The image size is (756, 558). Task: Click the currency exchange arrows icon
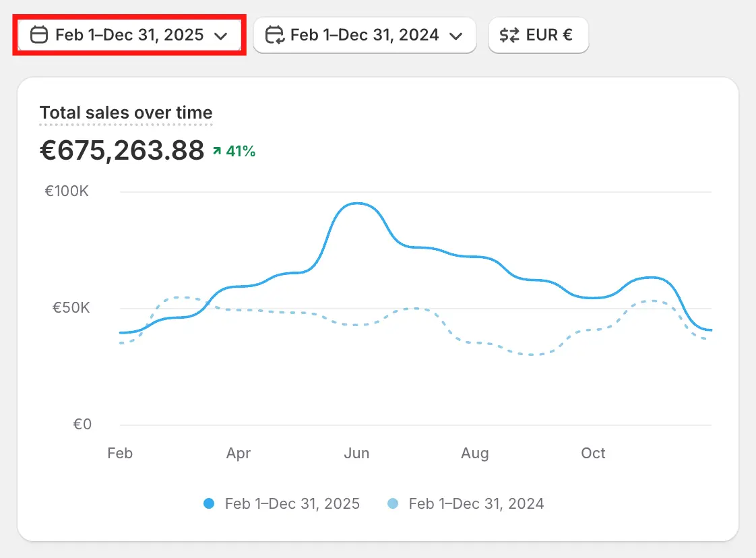coord(509,35)
